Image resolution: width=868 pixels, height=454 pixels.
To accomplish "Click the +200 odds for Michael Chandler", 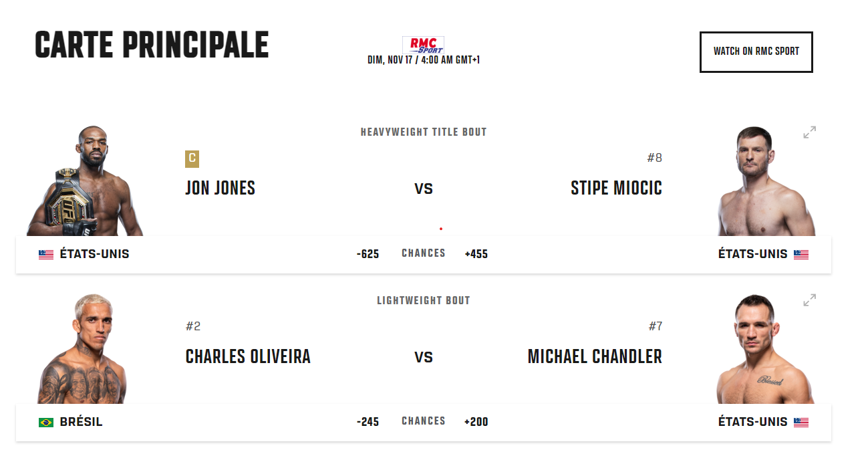I will click(x=476, y=422).
